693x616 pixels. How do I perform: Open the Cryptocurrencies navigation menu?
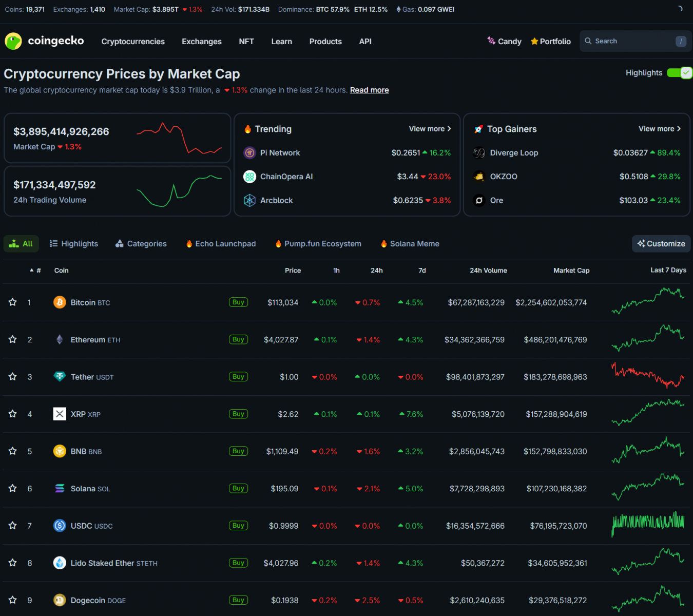click(133, 42)
